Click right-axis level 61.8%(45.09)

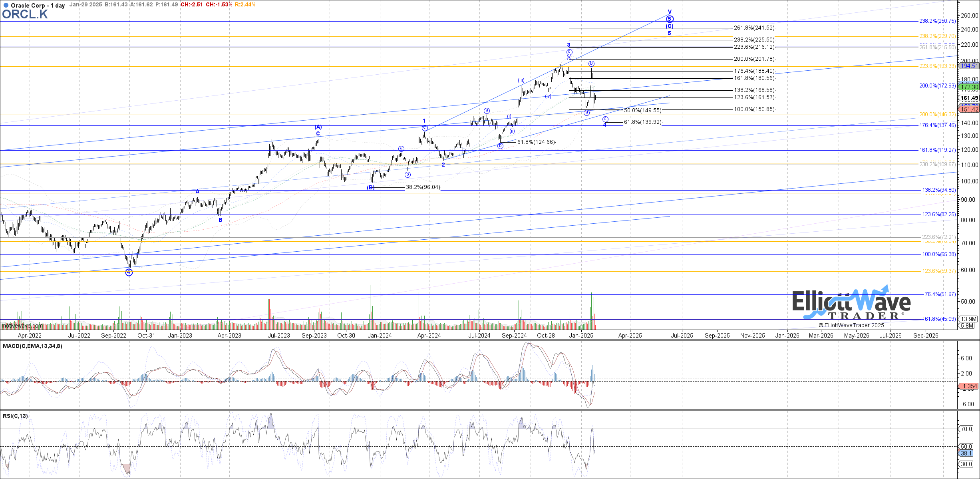(940, 319)
